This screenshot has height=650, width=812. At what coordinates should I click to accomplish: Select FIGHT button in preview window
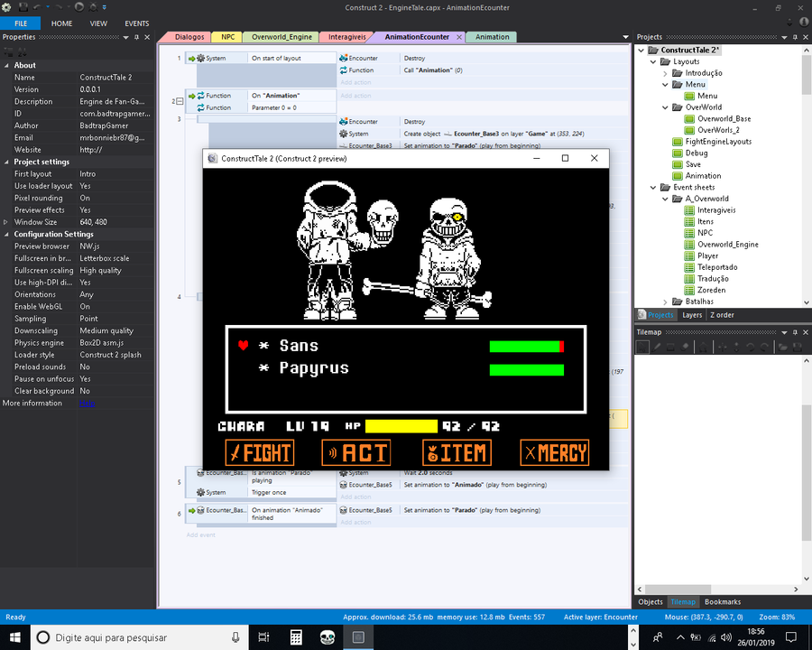(260, 452)
